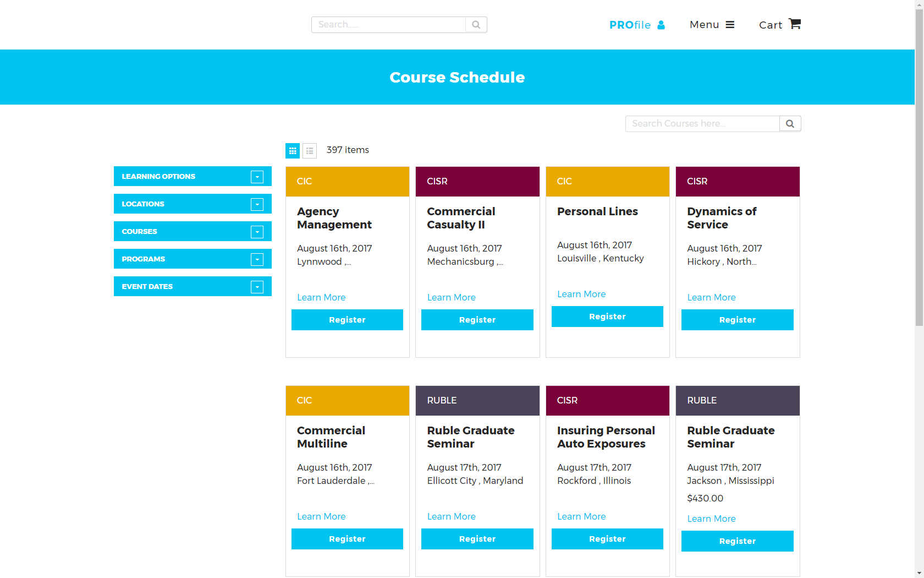Switch to list view layout

pyautogui.click(x=310, y=150)
